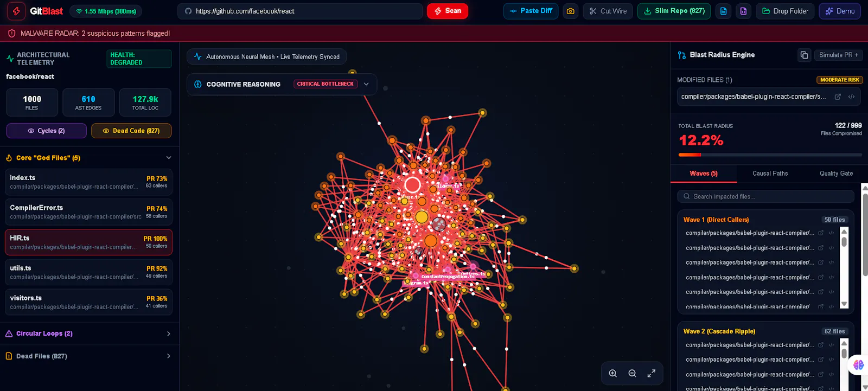Click the Wave 1 list scrollbar down arrow

coord(844,304)
